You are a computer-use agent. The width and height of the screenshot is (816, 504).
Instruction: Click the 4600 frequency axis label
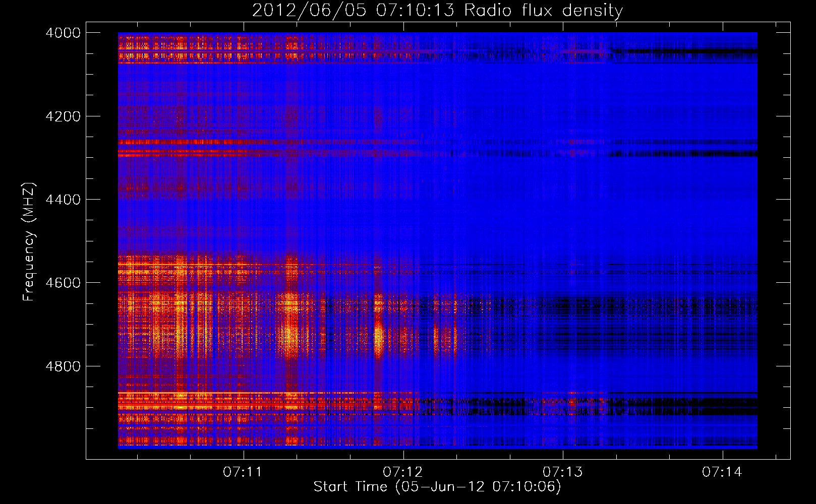click(x=63, y=283)
